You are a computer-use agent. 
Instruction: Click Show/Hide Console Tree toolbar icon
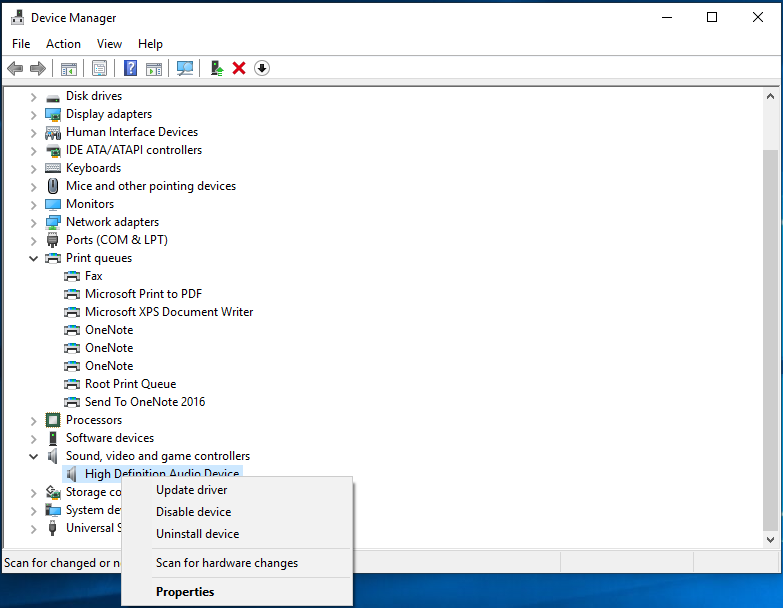point(68,68)
